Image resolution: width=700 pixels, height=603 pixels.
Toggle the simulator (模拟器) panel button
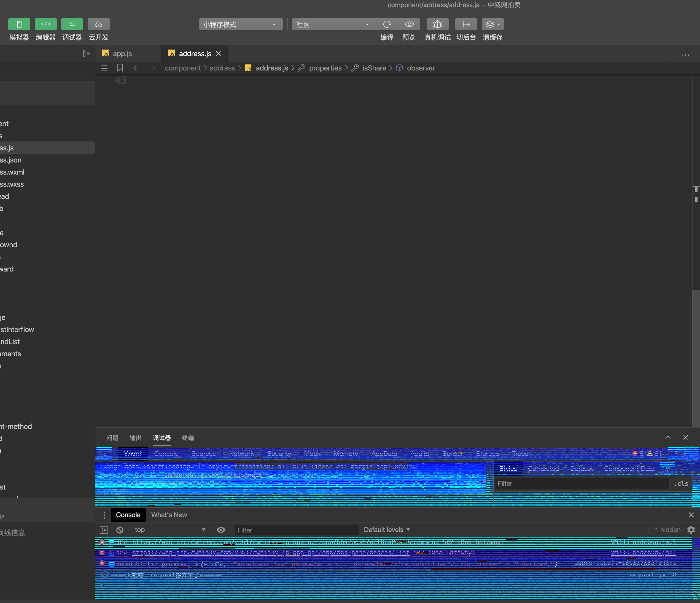[19, 24]
